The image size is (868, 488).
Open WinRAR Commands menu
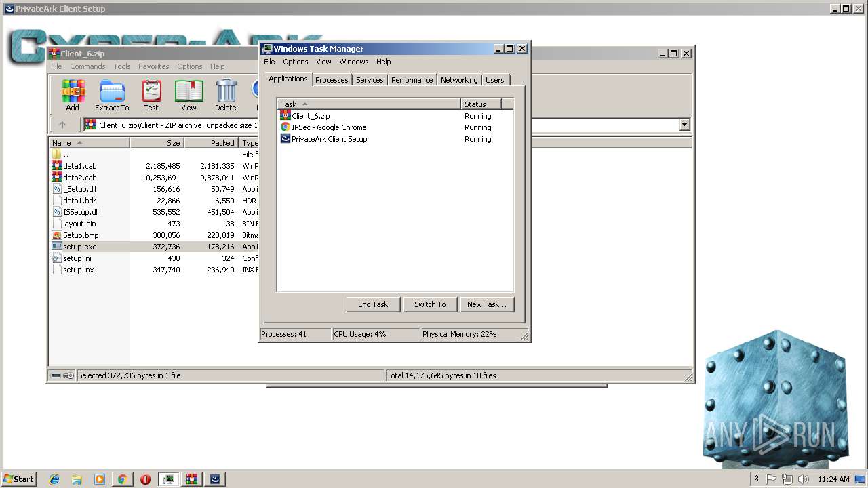[87, 66]
